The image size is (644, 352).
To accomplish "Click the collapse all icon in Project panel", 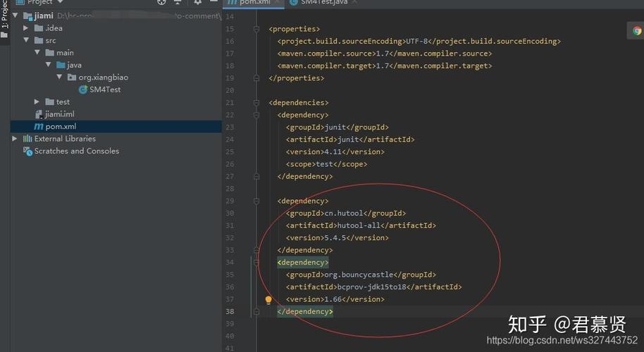I will coord(178,2).
